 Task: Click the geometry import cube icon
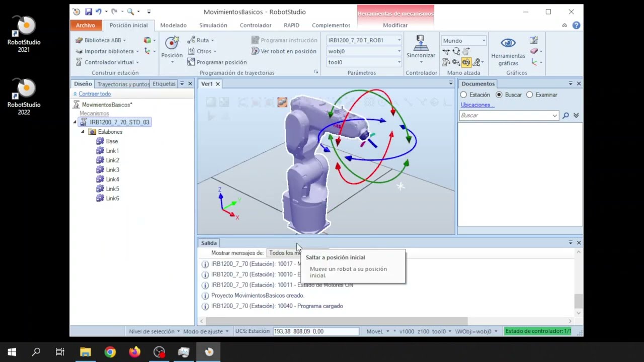pos(147,40)
